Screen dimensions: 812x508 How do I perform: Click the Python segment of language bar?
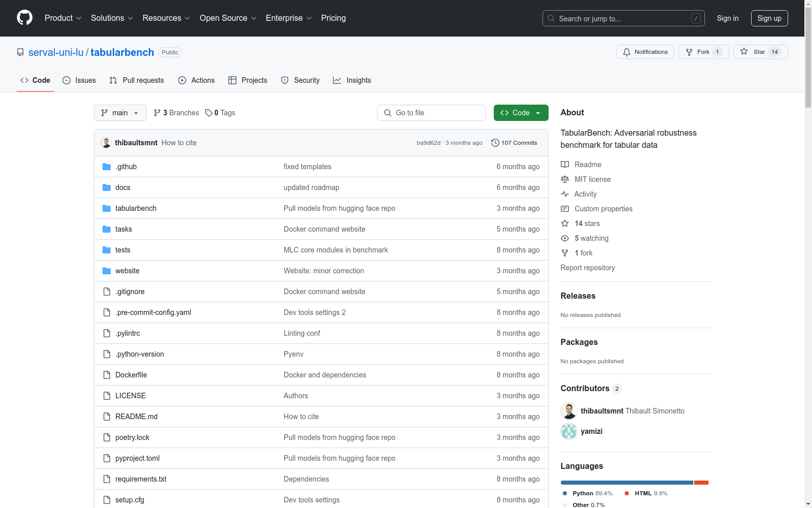click(x=627, y=483)
